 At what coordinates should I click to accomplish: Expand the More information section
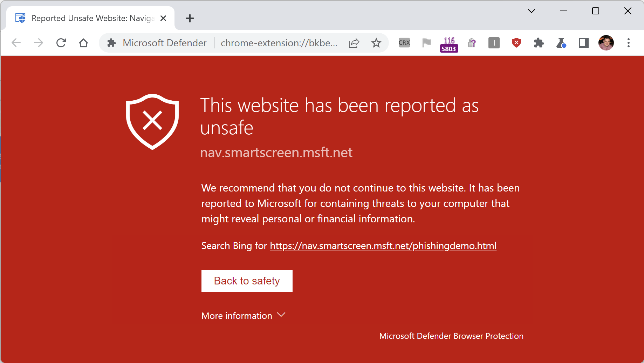tap(243, 316)
